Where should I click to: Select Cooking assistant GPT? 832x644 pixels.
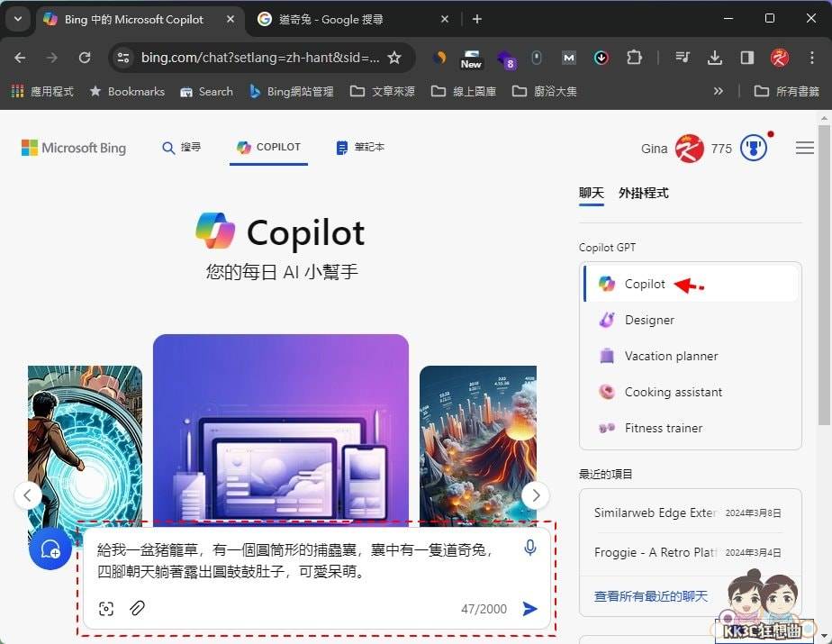point(691,393)
